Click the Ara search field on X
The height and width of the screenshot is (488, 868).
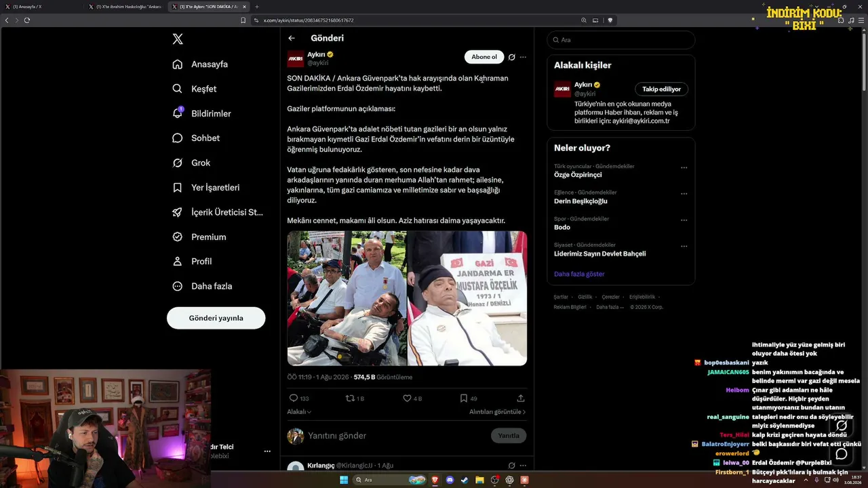pos(621,40)
